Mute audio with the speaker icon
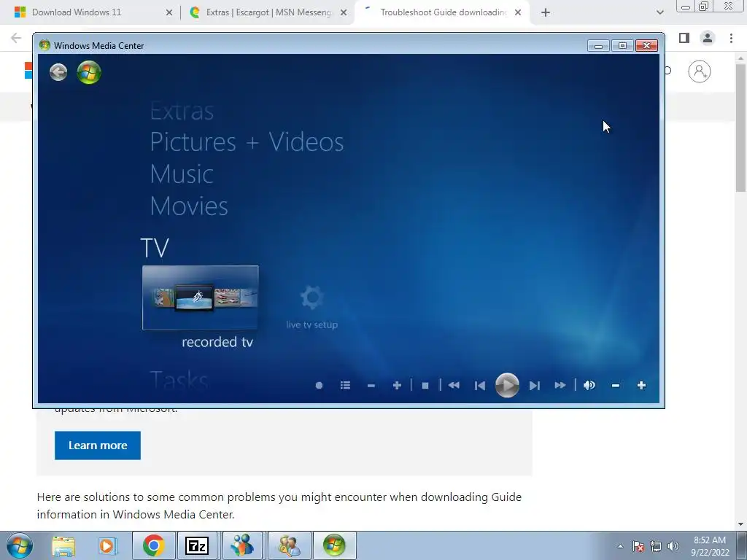747x560 pixels. tap(589, 385)
